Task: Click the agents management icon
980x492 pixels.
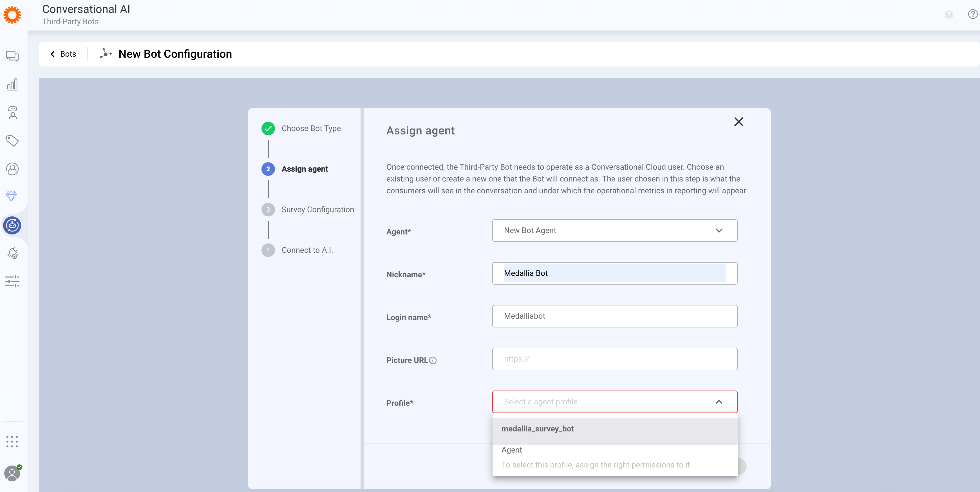Action: [13, 169]
